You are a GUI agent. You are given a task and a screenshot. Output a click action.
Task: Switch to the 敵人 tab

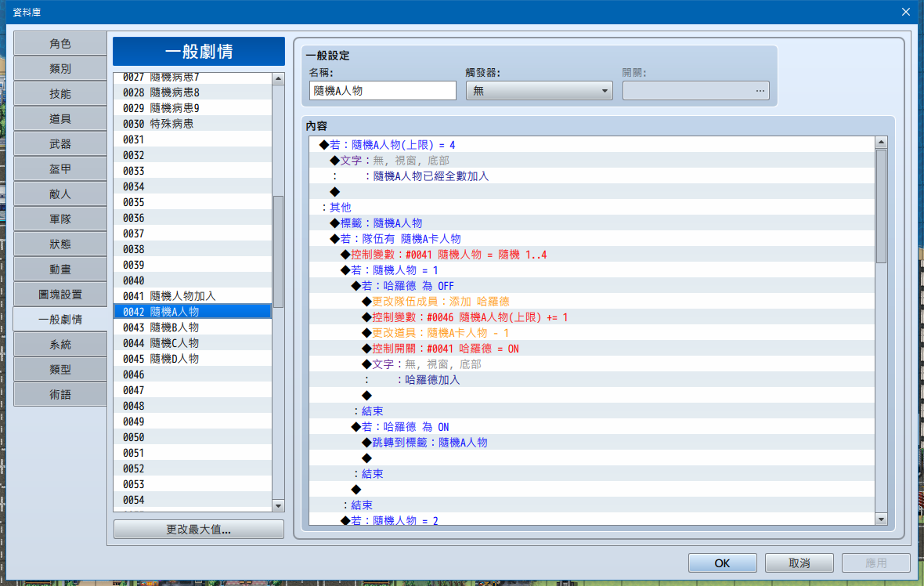point(60,194)
